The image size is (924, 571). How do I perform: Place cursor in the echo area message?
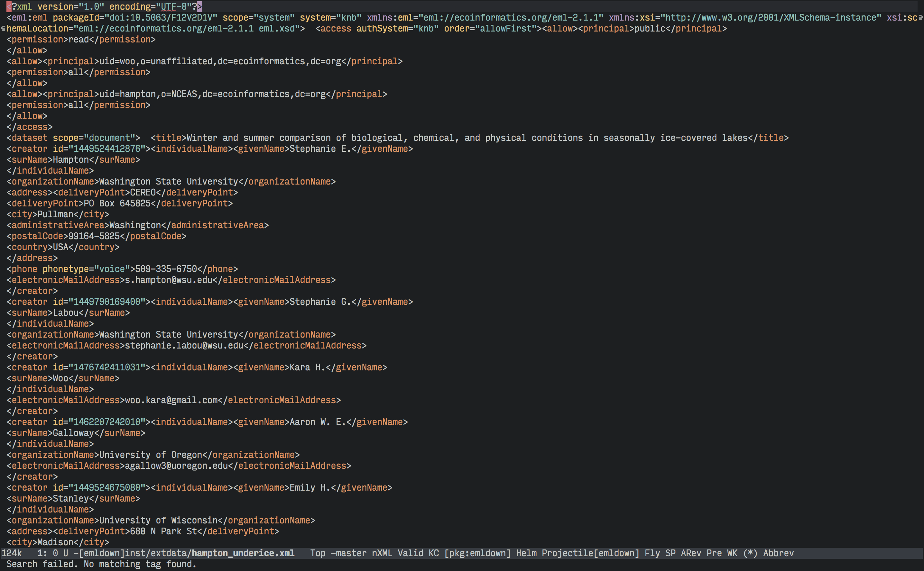click(101, 564)
